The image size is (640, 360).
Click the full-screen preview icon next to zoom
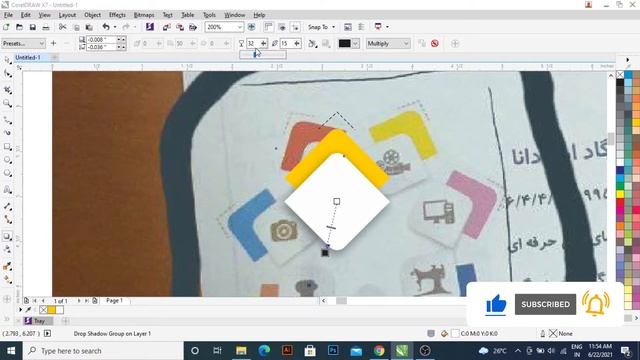tap(251, 27)
